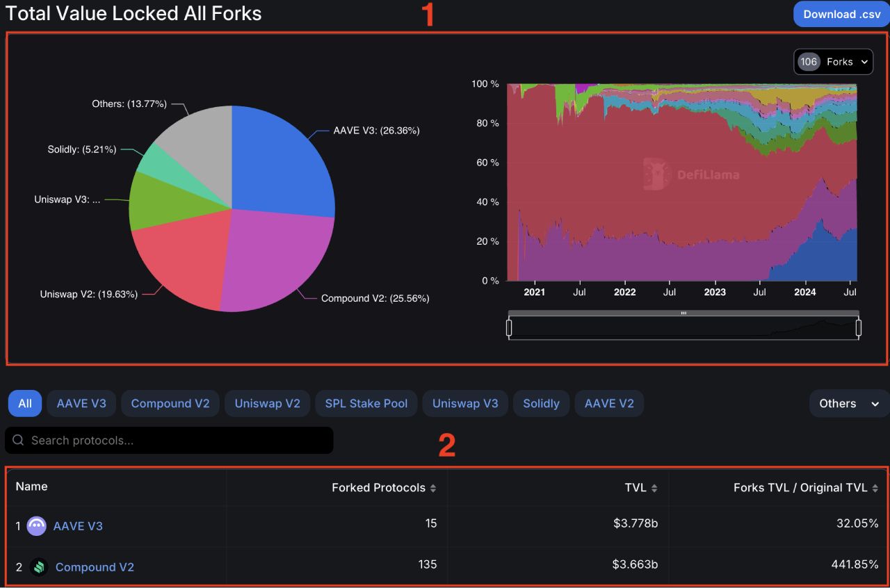Click the Search protocols input field
890x588 pixels.
[x=169, y=440]
